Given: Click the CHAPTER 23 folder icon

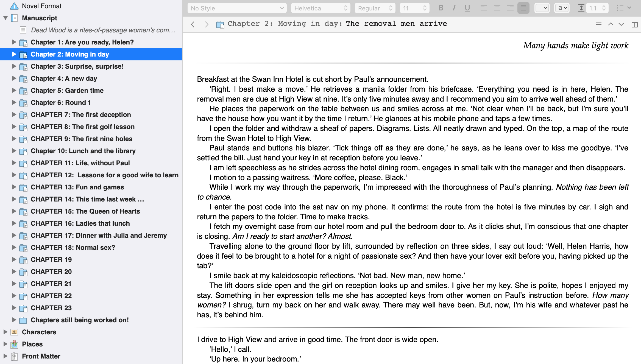Looking at the screenshot, I should (23, 308).
